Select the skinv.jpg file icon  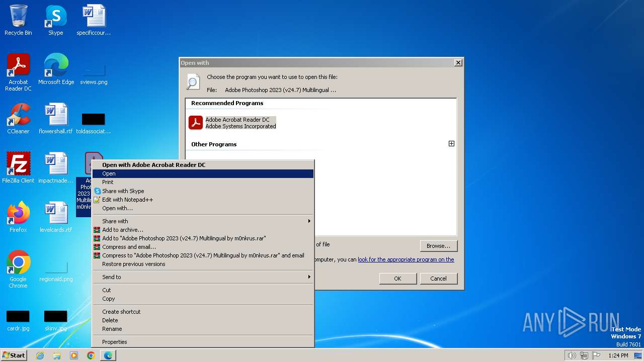coord(56,320)
